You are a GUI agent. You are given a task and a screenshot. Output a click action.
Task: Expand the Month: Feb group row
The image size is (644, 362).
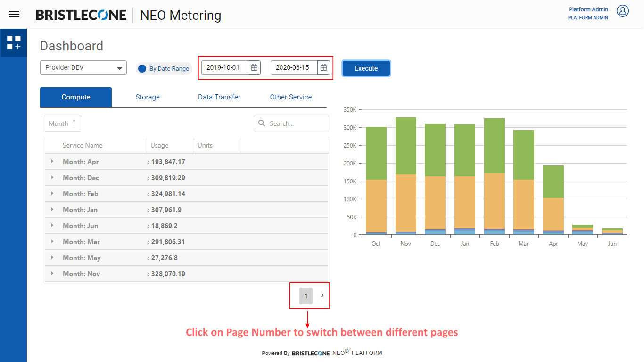(52, 194)
